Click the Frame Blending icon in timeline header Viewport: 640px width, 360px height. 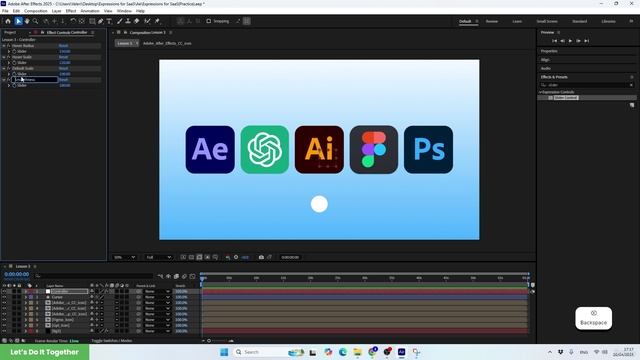tap(176, 276)
